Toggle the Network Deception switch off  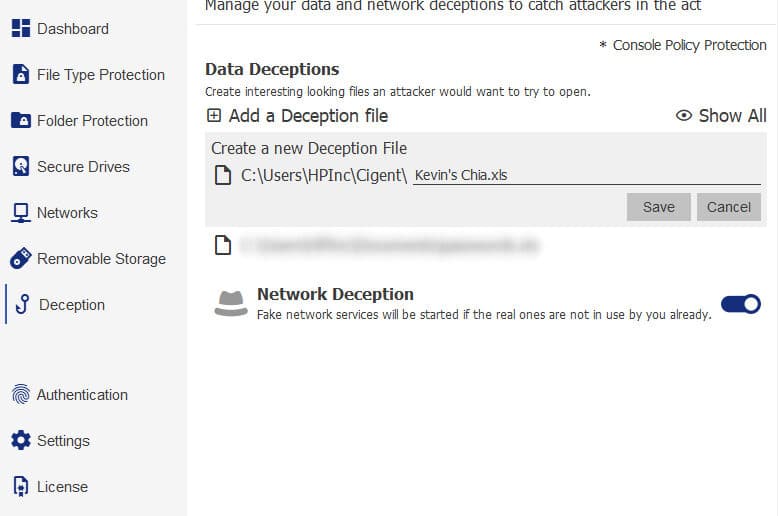740,304
